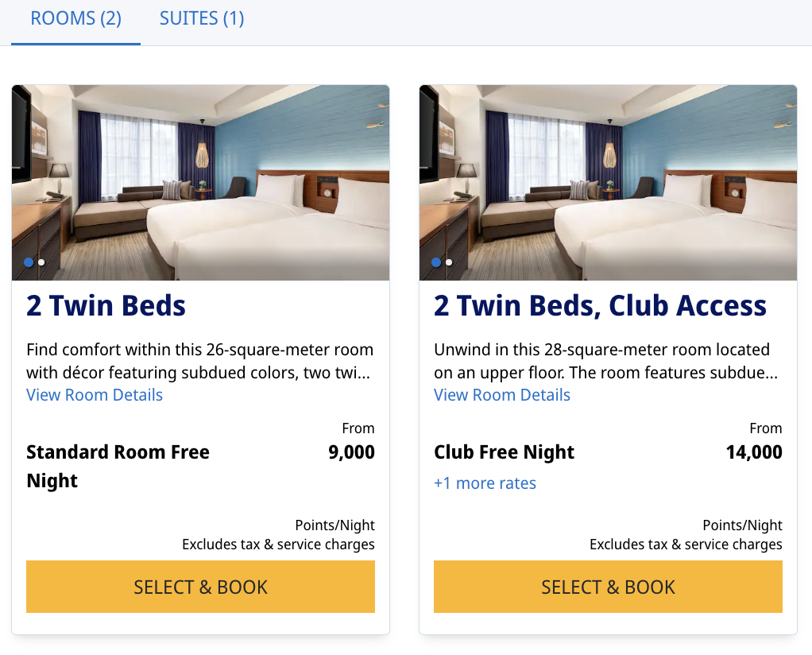
Task: Show second photo of 2 Twin Beds room
Action: [x=41, y=262]
